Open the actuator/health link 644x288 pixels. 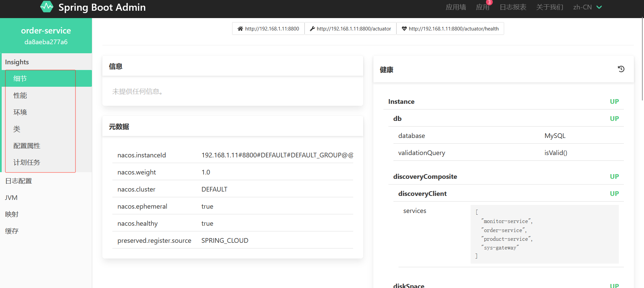pyautogui.click(x=450, y=28)
